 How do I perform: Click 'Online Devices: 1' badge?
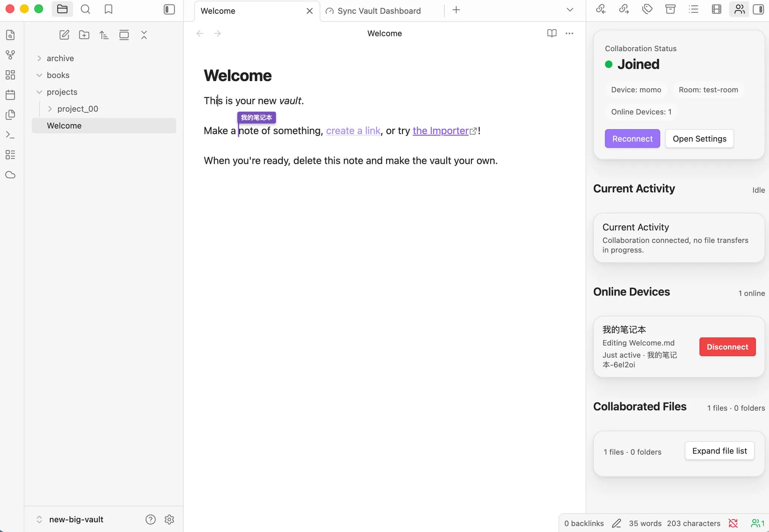(641, 112)
